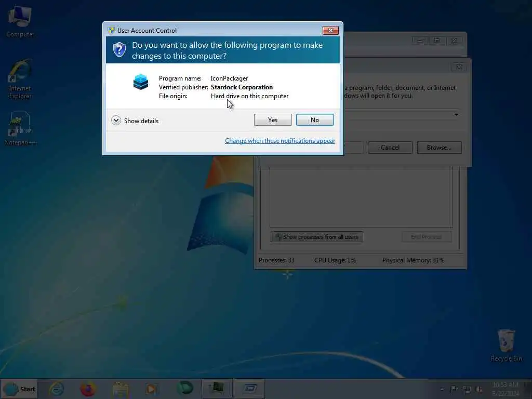Click the User Account Control title shield icon
The image size is (532, 399).
coord(111,30)
